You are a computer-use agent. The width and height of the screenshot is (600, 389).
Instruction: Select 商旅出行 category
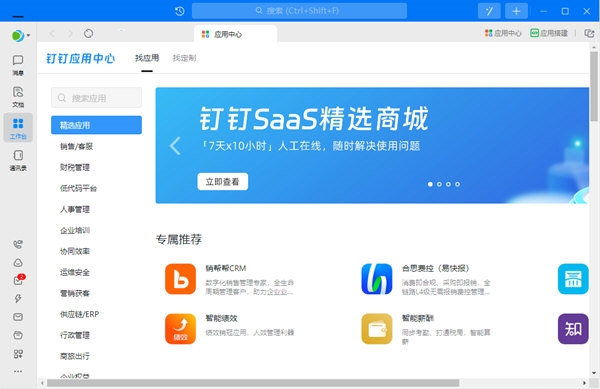[x=75, y=356]
